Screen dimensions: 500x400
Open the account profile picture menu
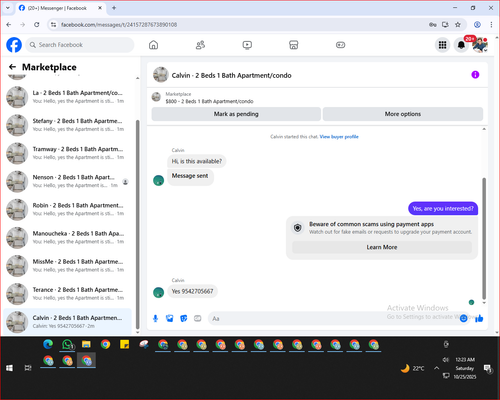480,45
